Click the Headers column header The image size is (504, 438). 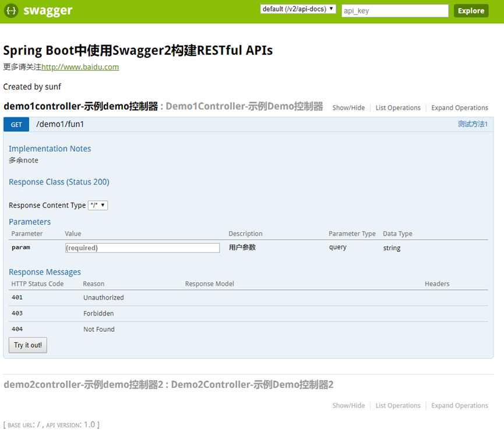point(437,284)
